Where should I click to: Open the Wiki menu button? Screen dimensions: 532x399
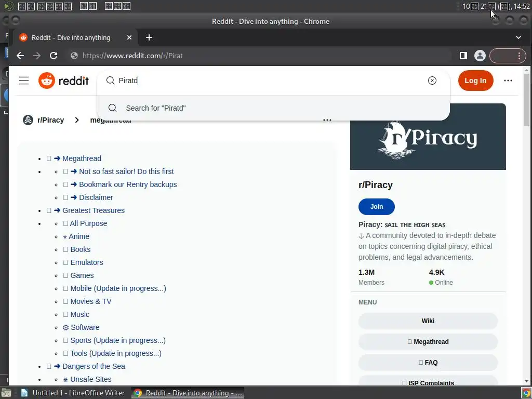428,321
